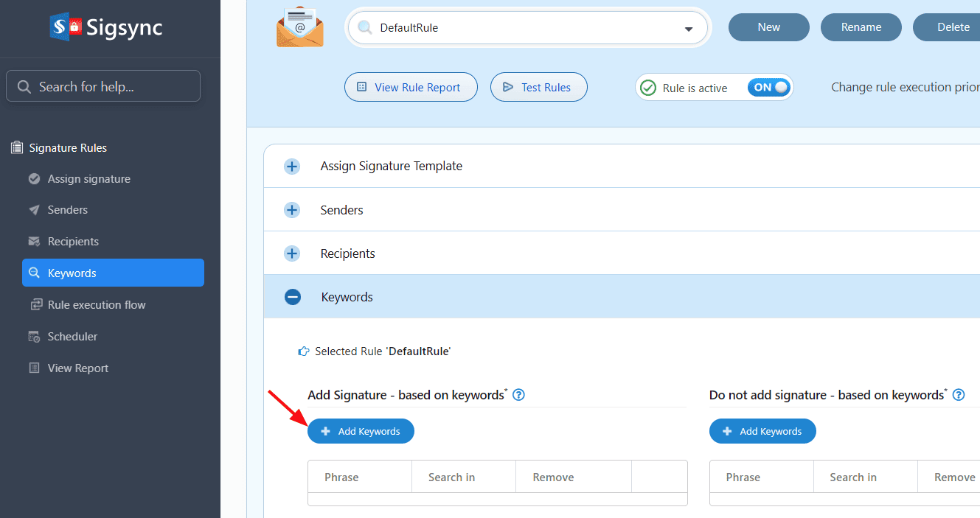Viewport: 980px width, 518px height.
Task: Click help icon beside Do not add signature
Action: pos(959,395)
